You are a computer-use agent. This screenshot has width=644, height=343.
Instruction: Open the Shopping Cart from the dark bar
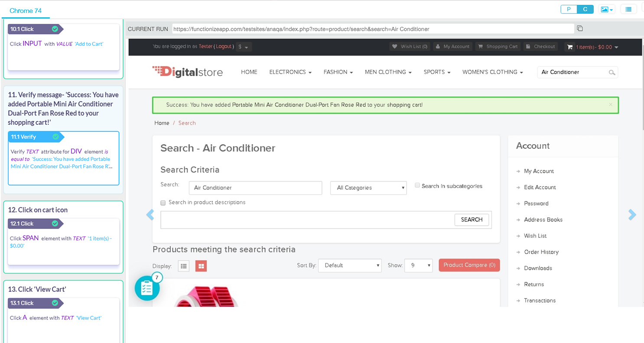498,46
